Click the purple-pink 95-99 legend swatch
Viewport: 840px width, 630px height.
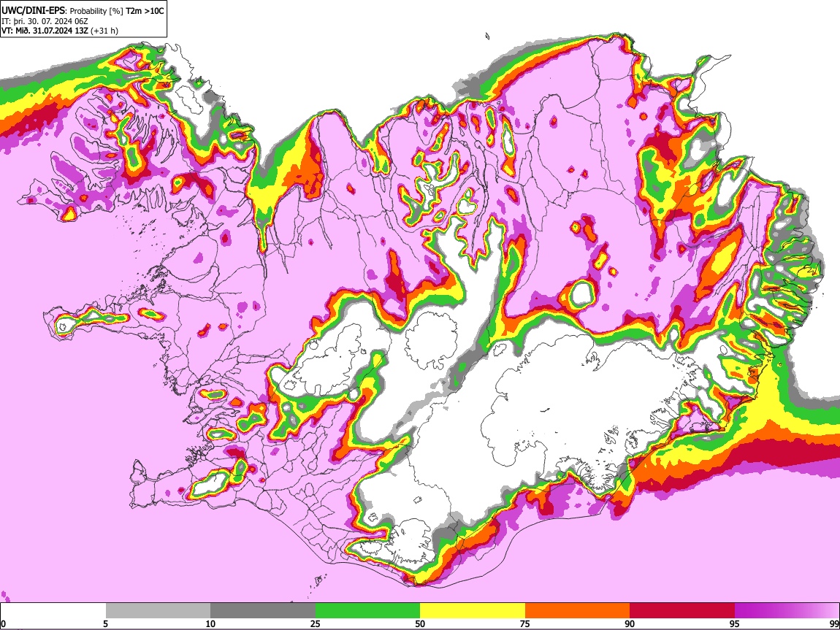[787, 611]
